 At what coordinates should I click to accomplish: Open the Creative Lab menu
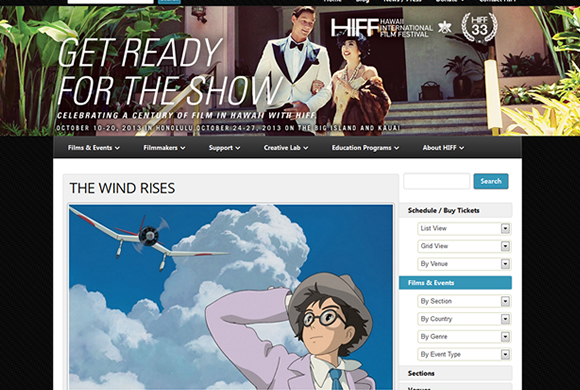286,148
